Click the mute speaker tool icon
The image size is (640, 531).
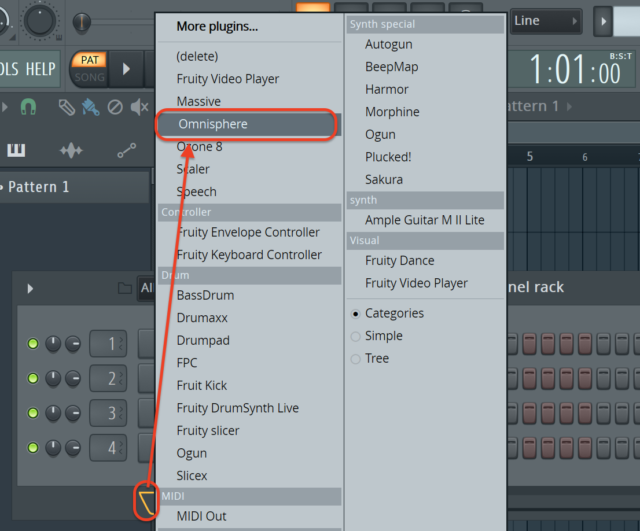(x=140, y=106)
